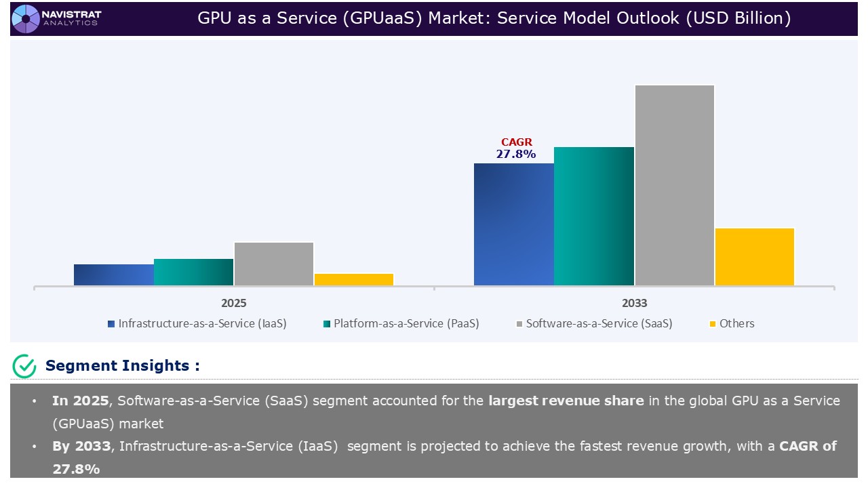Select the PaaS teal legend swatch
The height and width of the screenshot is (488, 868).
[327, 324]
